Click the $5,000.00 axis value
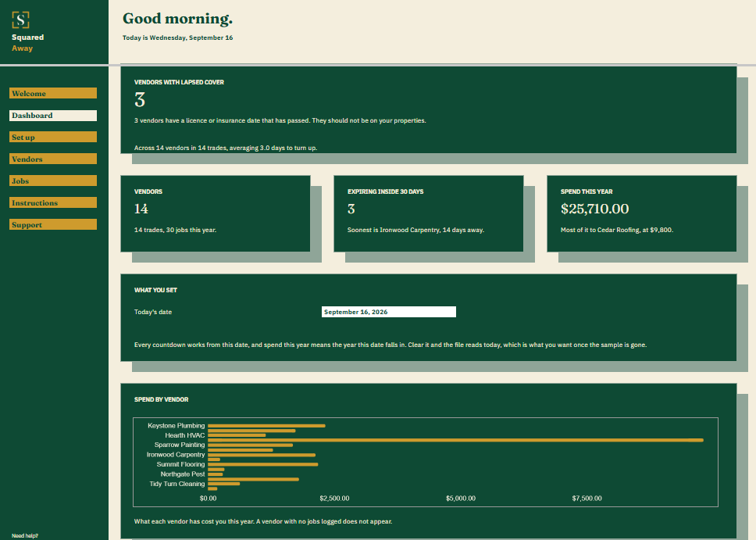 tap(461, 498)
